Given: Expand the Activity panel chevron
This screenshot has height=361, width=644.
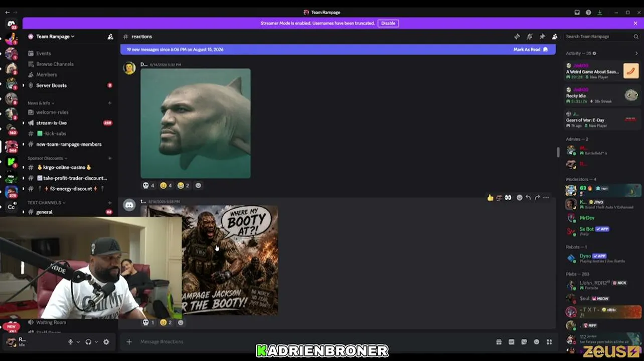Looking at the screenshot, I should click(636, 53).
